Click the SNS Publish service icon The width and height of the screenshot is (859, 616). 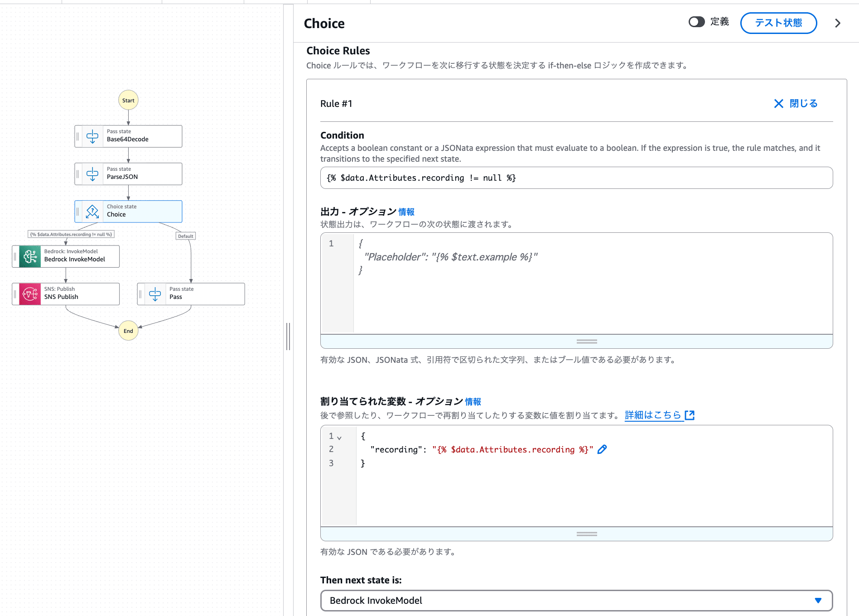pos(30,294)
